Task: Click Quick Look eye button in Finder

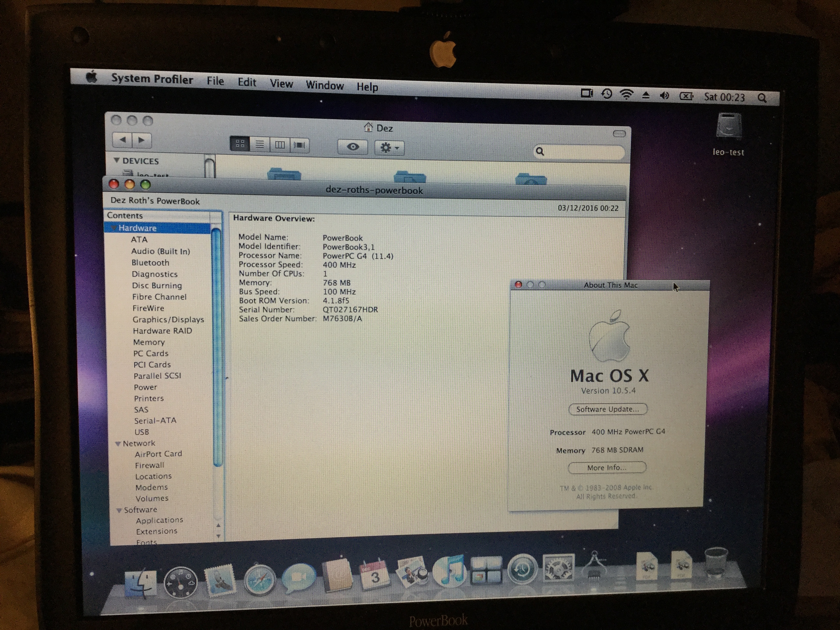Action: click(353, 147)
